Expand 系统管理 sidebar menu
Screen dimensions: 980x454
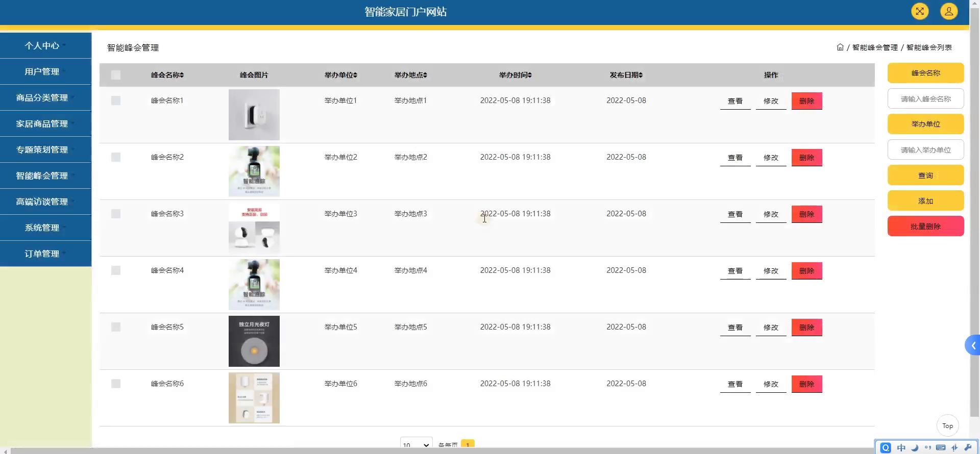tap(46, 228)
